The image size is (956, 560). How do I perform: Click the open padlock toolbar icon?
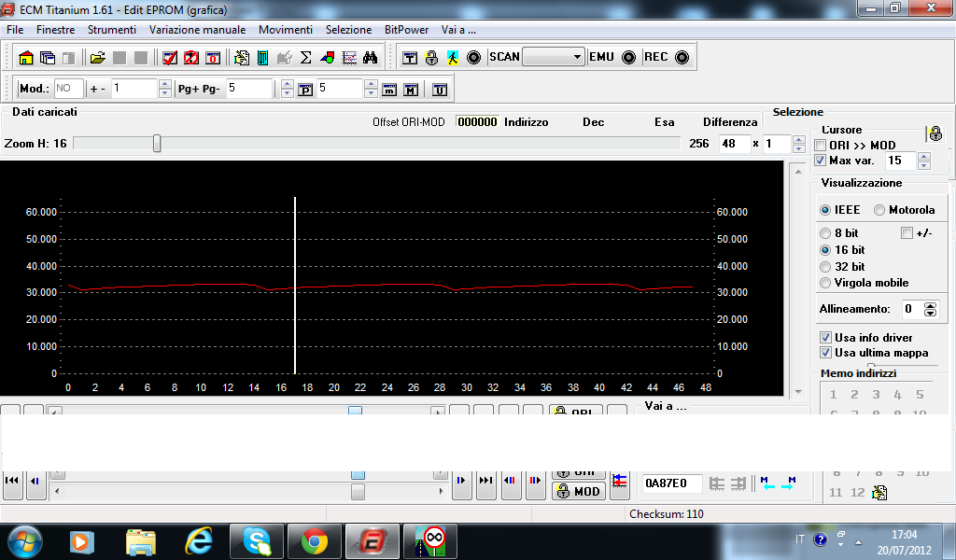(x=431, y=58)
